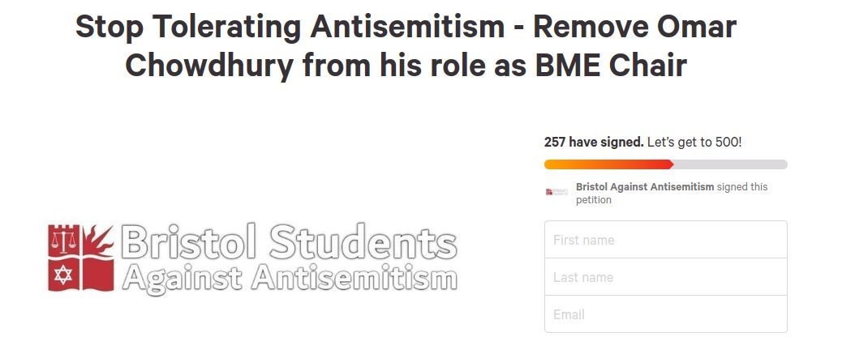Click the orange filled part of the progress bar
The height and width of the screenshot is (337, 868).
click(608, 164)
